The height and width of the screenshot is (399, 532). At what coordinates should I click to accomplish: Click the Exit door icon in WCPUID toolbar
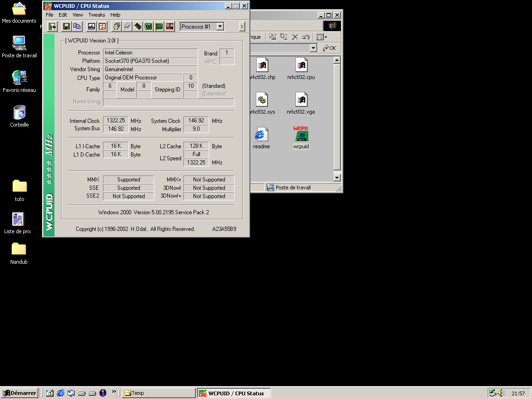[x=52, y=26]
